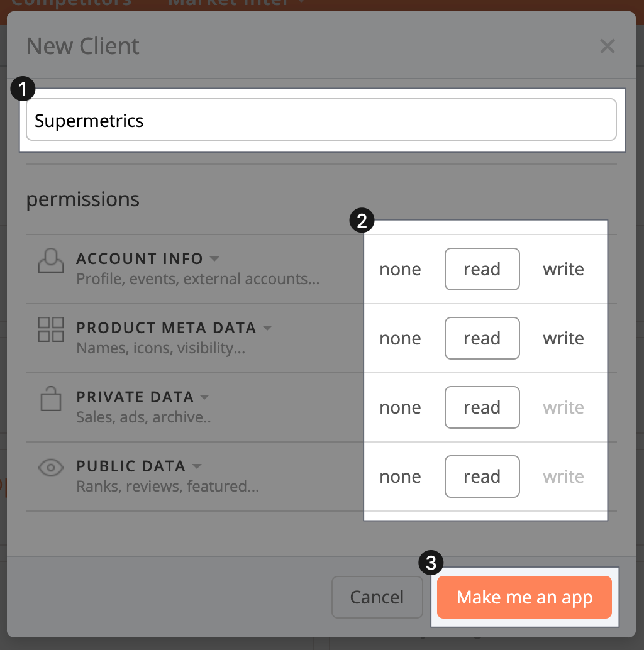This screenshot has width=644, height=650.
Task: Expand the Account Info dropdown arrow
Action: tap(214, 259)
